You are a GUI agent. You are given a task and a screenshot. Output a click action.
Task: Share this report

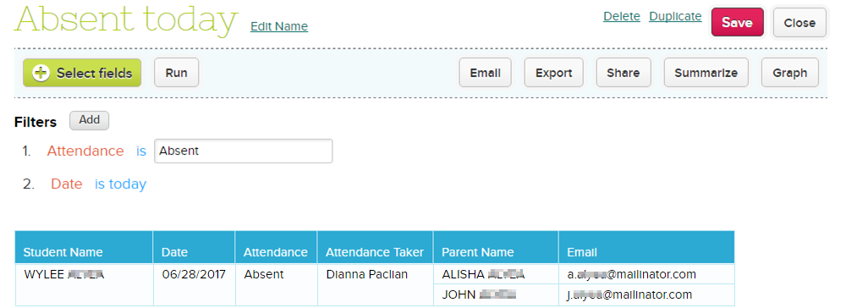click(624, 73)
